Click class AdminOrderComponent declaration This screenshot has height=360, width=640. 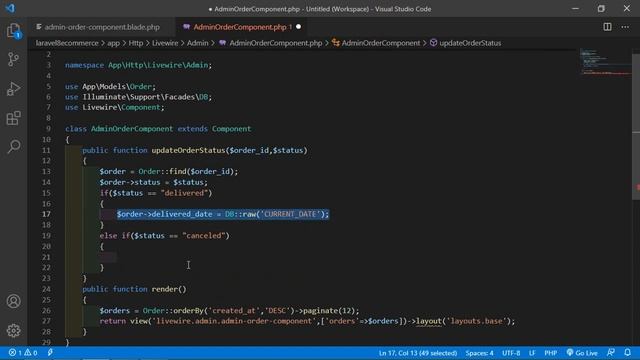pos(158,129)
